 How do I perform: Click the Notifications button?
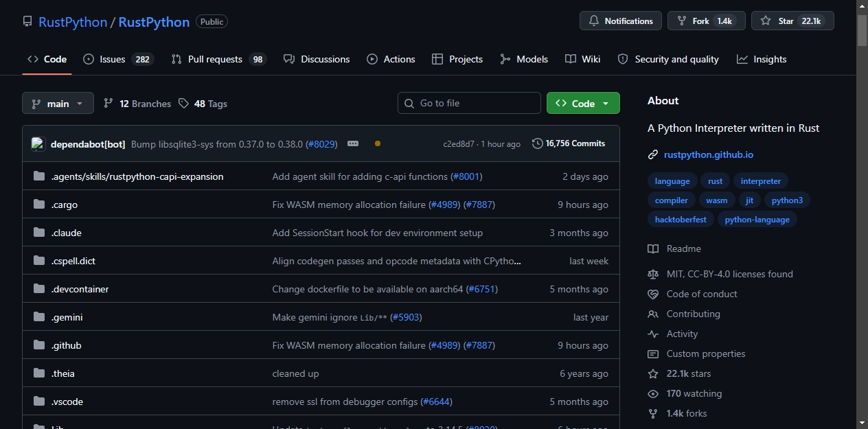(x=621, y=21)
